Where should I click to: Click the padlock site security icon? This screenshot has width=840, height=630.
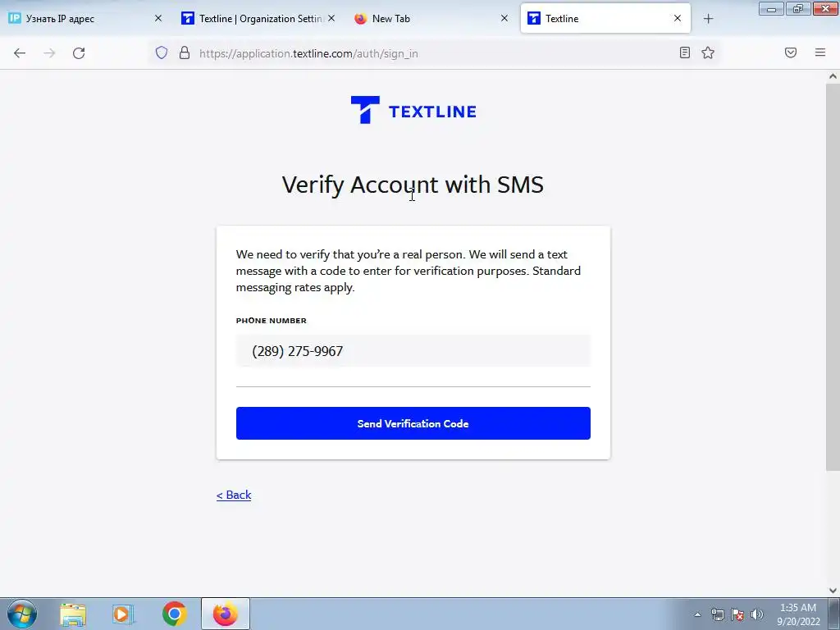coord(185,52)
